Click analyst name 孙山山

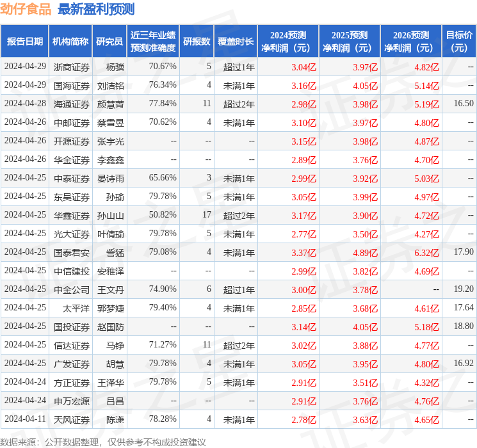pyautogui.click(x=111, y=215)
